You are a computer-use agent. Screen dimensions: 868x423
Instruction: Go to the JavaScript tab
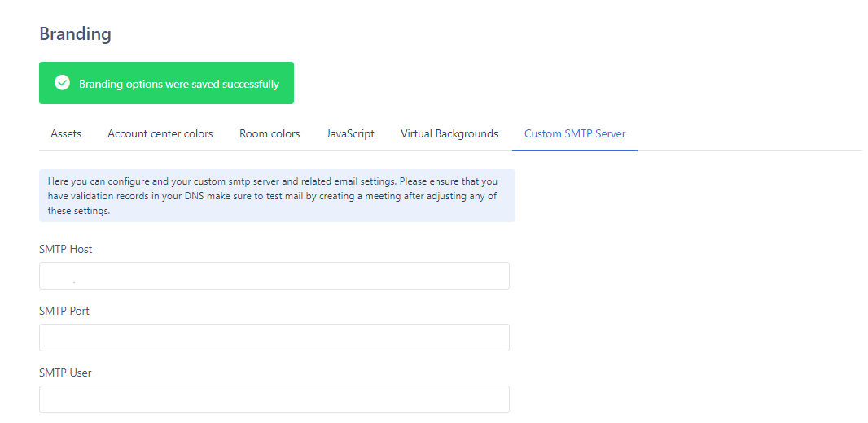pos(350,133)
